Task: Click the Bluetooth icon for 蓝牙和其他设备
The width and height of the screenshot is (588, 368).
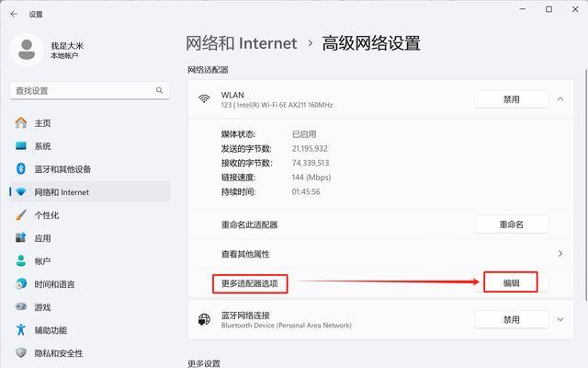Action: pyautogui.click(x=21, y=169)
